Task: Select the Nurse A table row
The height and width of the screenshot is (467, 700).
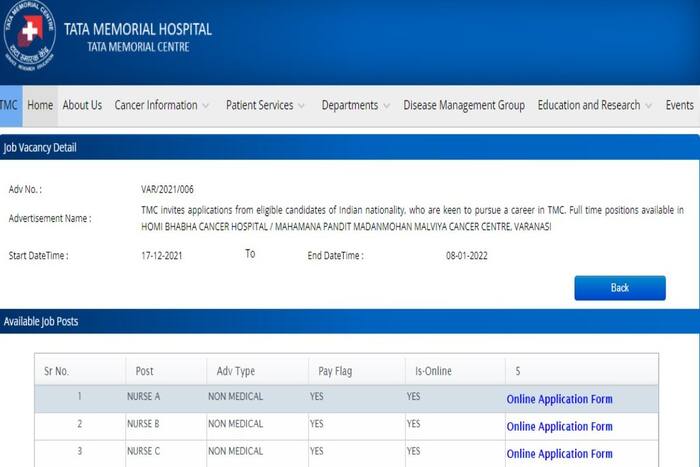Action: click(250, 398)
